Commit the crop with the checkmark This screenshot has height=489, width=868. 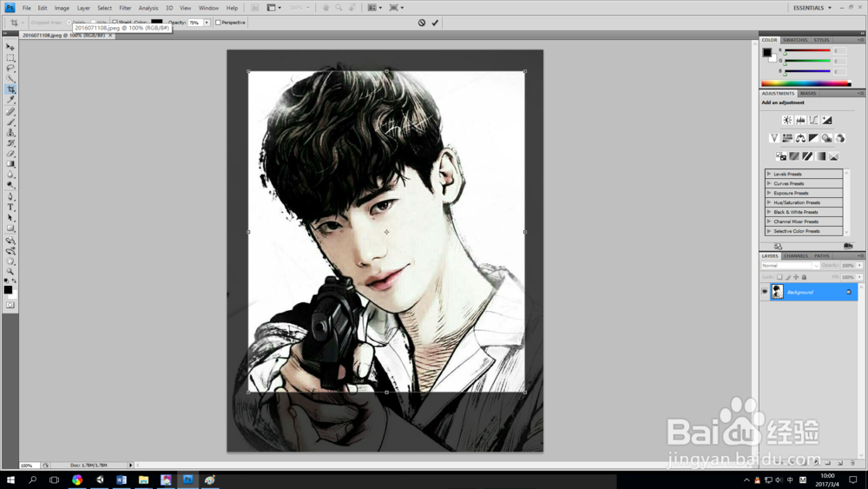(x=435, y=23)
